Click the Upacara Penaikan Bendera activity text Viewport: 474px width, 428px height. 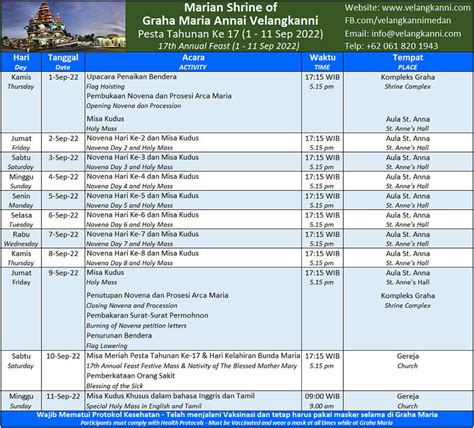click(x=132, y=77)
